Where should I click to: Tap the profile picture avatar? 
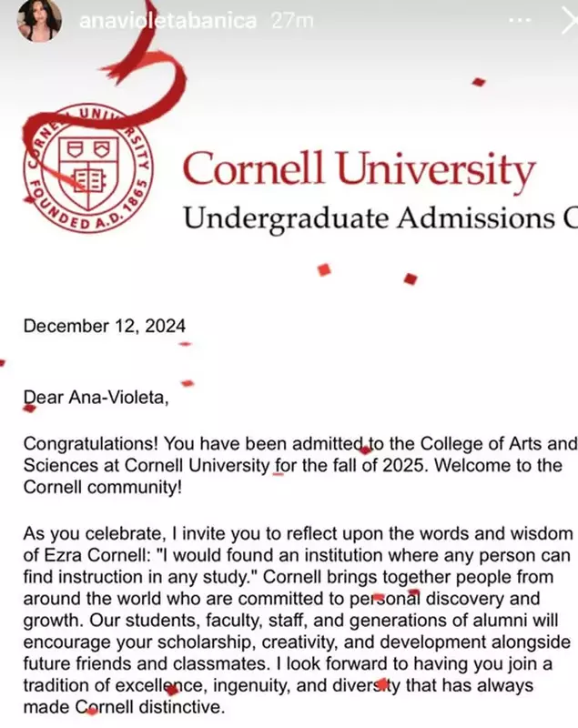coord(40,20)
